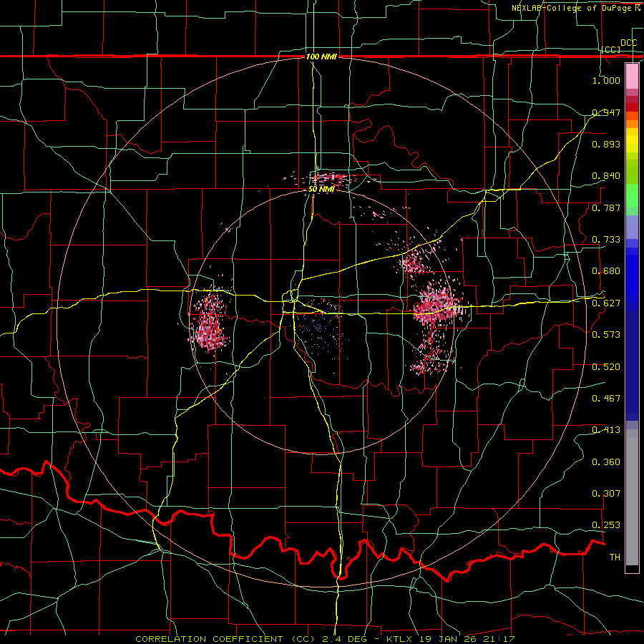644x644 pixels.
Task: Pick the bright green color bar segment
Action: (632, 195)
